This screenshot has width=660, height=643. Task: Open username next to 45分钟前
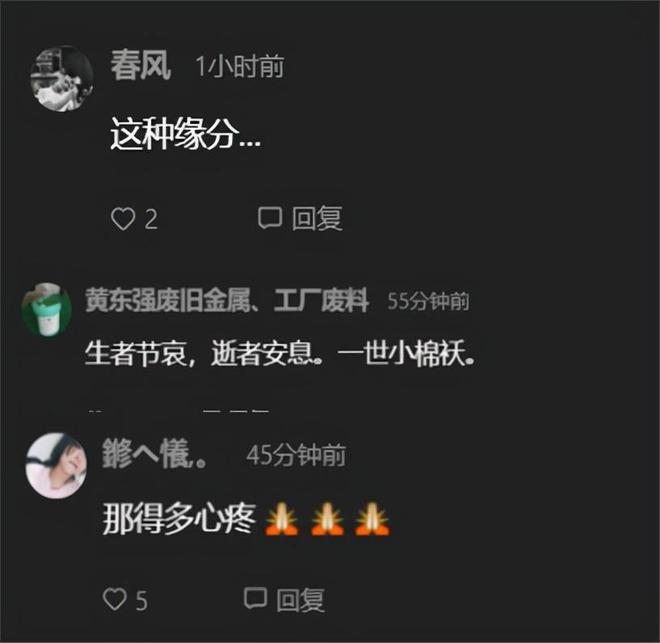[x=154, y=454]
